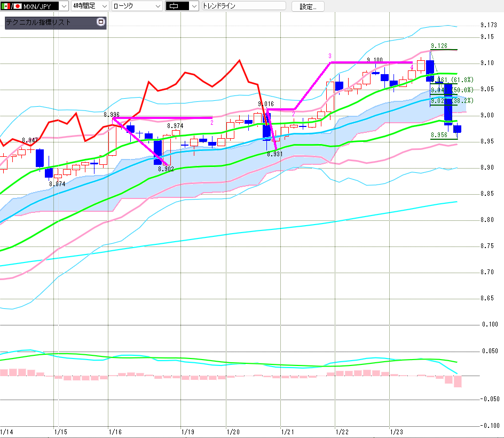504x438 pixels.
Task: Open the 設定... settings button
Action: (x=308, y=6)
